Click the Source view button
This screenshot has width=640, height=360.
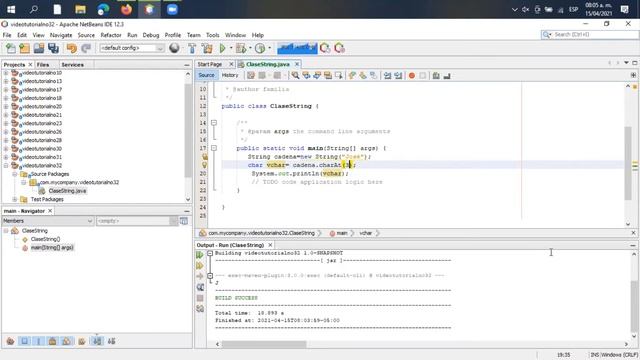(x=206, y=75)
